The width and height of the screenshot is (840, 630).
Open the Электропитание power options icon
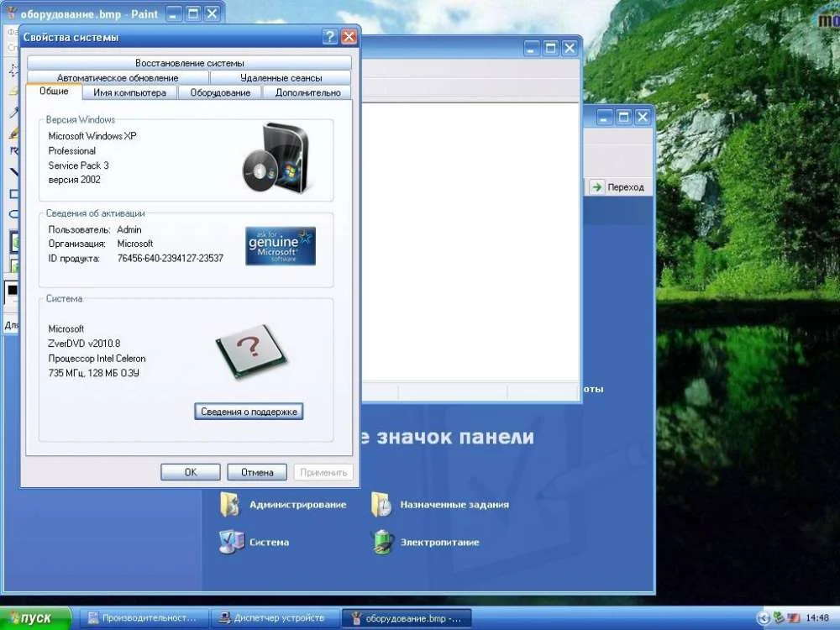tap(382, 542)
